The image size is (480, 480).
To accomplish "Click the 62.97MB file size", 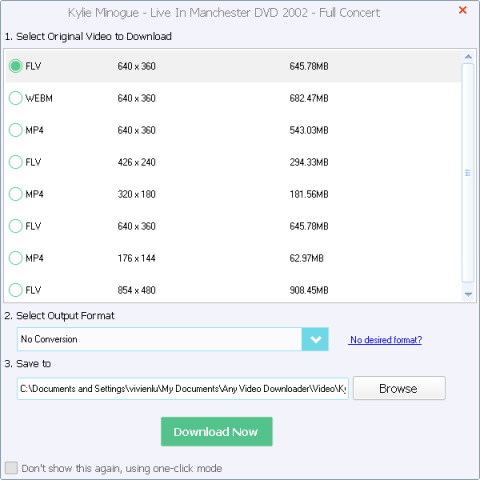I will tap(307, 258).
